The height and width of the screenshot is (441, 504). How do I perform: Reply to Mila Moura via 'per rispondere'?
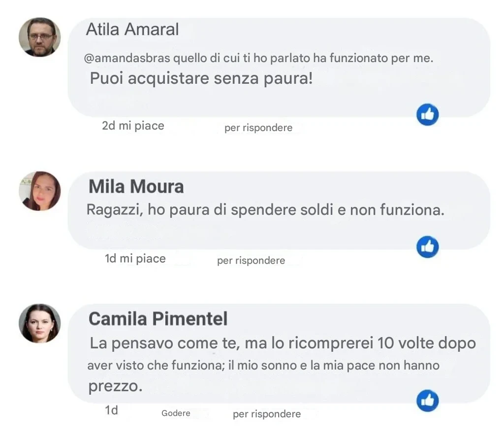pyautogui.click(x=251, y=260)
